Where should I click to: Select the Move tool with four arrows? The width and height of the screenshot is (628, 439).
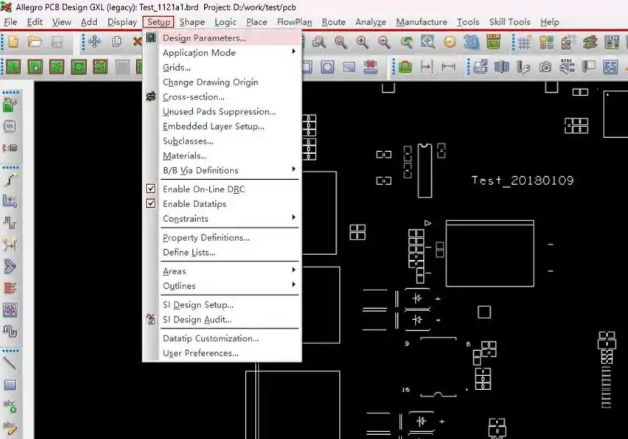click(x=94, y=42)
